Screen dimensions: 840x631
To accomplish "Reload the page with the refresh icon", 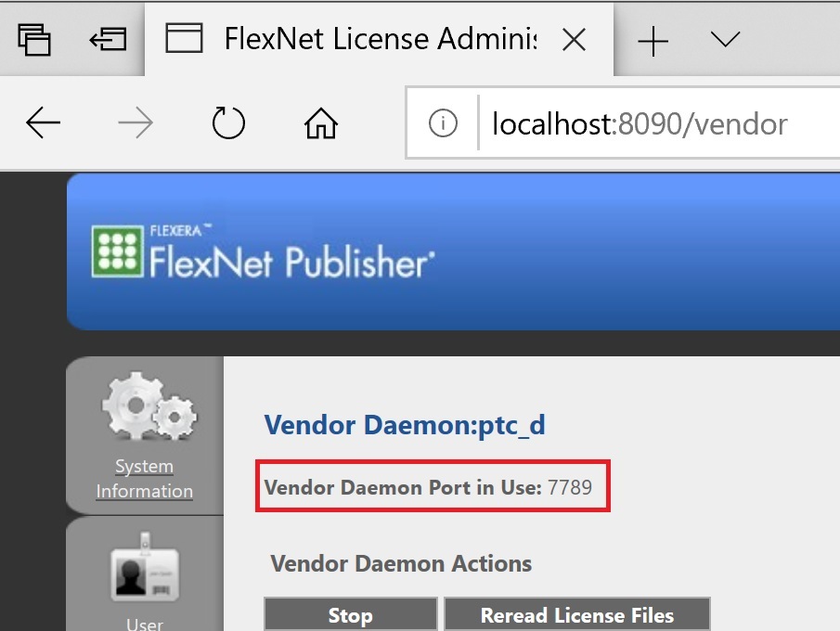I will click(227, 122).
